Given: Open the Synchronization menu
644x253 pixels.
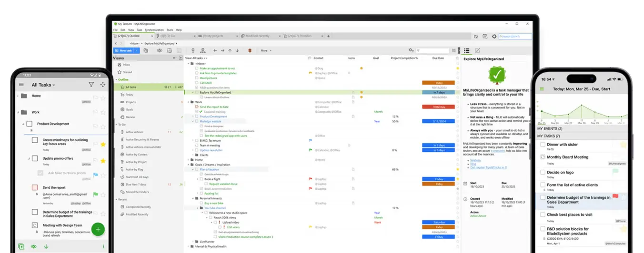Looking at the screenshot, I should tap(154, 30).
